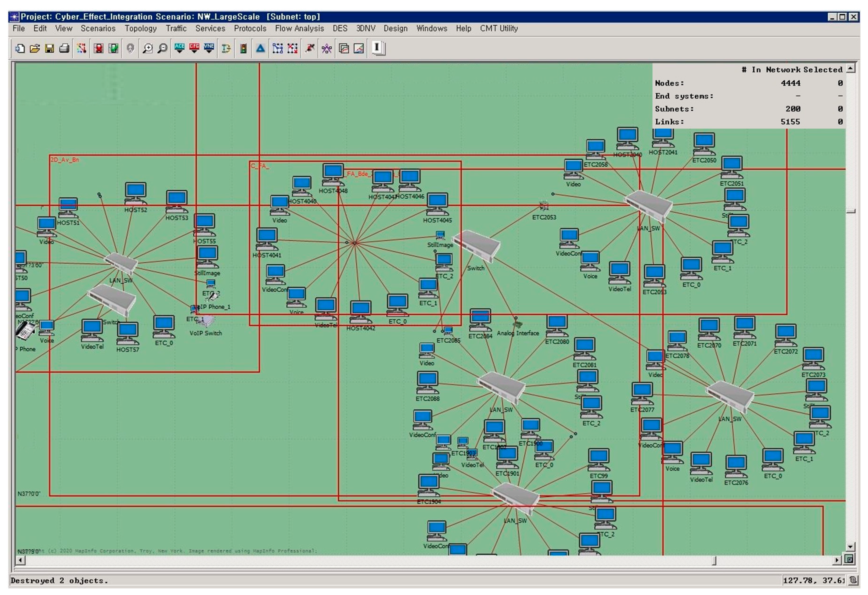
Task: Print the network via printer icon
Action: coord(64,48)
